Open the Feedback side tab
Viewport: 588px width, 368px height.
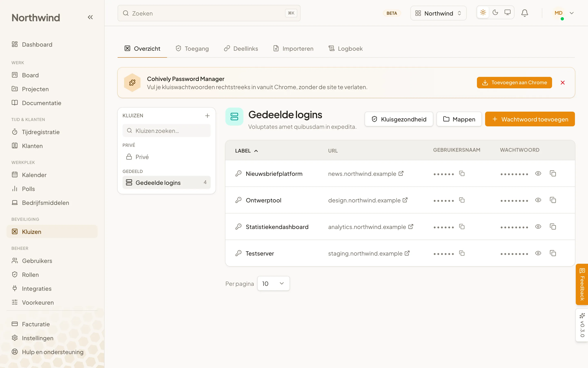pos(582,284)
